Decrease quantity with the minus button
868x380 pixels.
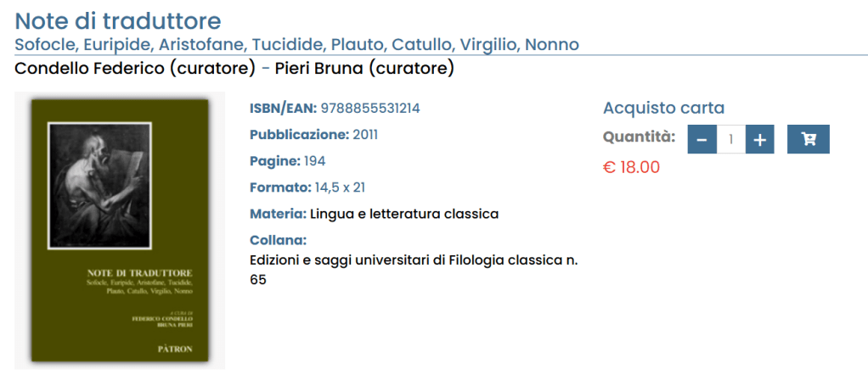pos(702,139)
